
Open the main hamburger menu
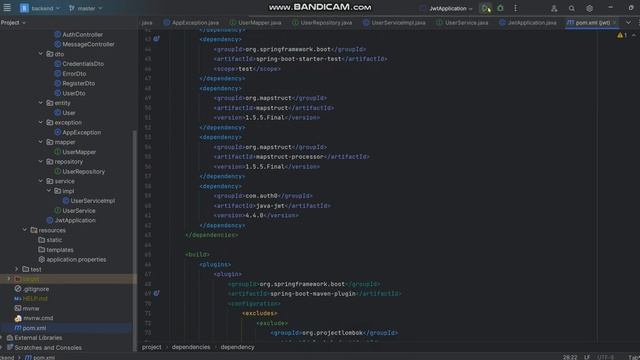tap(7, 8)
